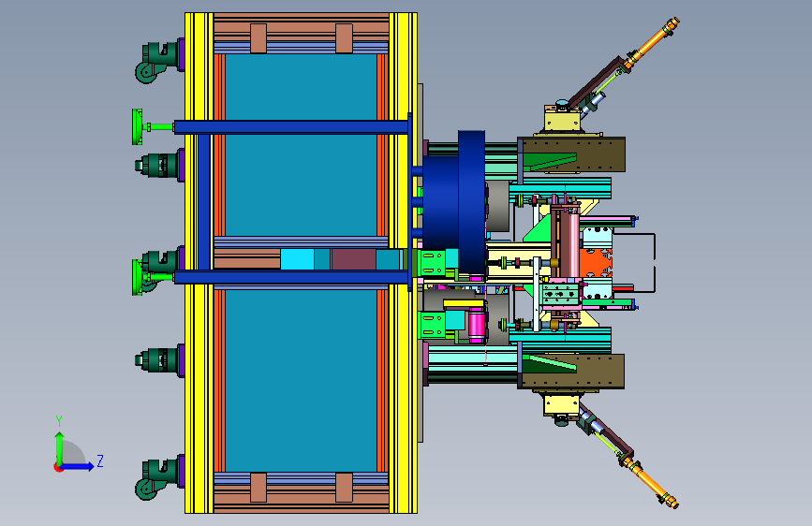Pick the bright cyan block in the middle rail
Viewport: 812px width, 526px height.
(x=297, y=259)
